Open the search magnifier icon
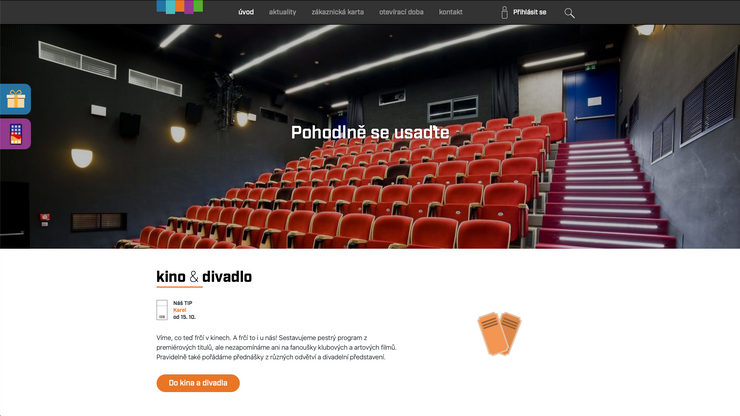 (x=569, y=13)
